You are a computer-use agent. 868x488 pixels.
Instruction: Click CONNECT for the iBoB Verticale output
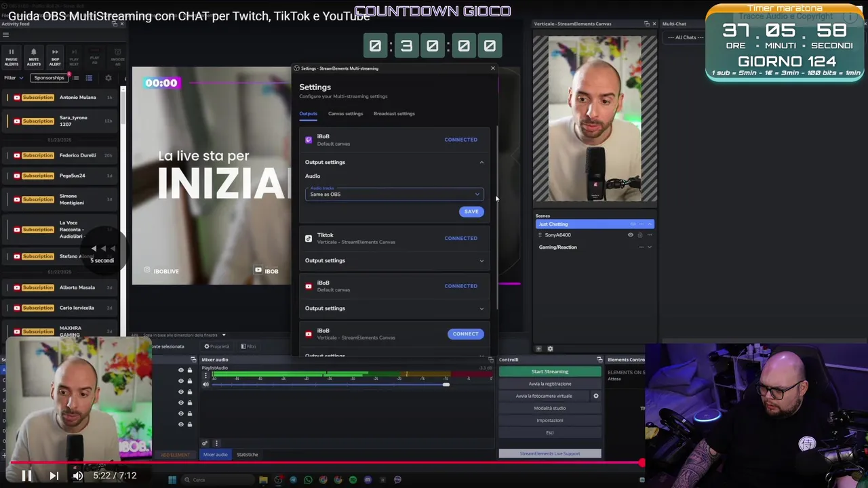pos(465,333)
